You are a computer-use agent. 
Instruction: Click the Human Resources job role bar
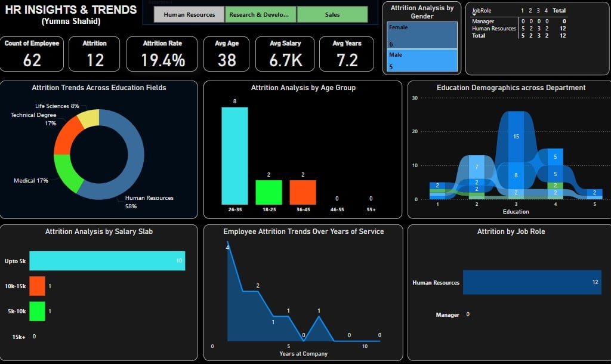click(x=532, y=282)
